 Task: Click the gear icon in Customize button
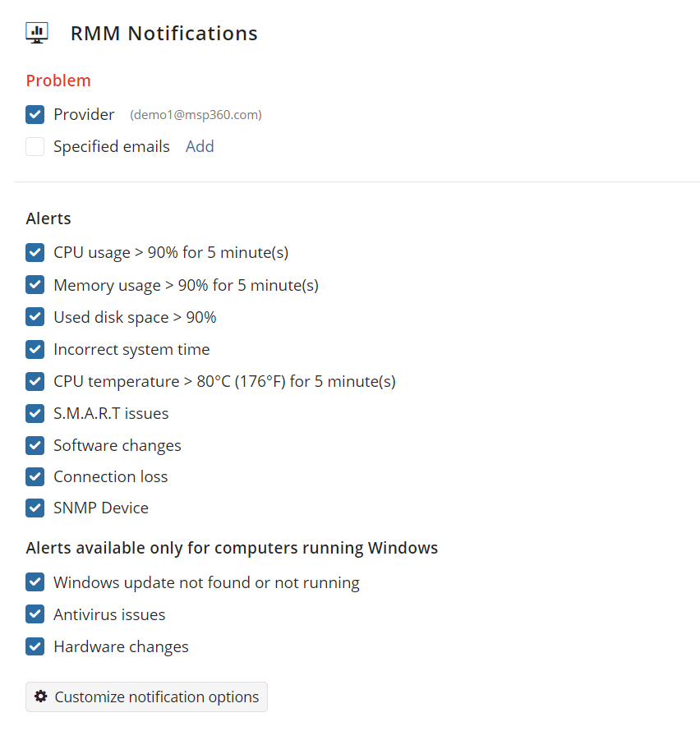pyautogui.click(x=41, y=696)
